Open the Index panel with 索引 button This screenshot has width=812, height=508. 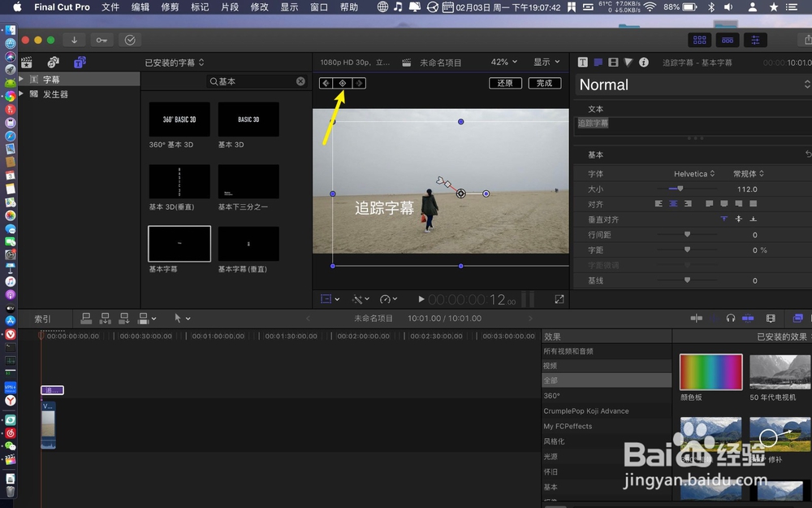click(43, 318)
